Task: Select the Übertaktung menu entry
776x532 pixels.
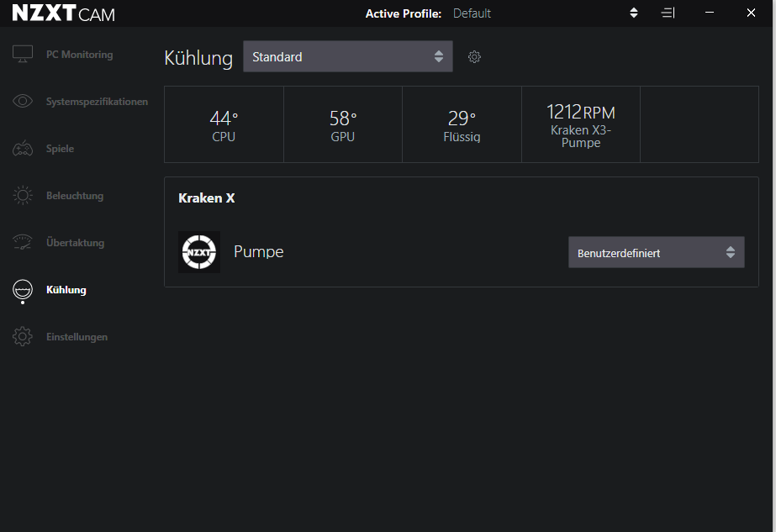Action: click(75, 243)
